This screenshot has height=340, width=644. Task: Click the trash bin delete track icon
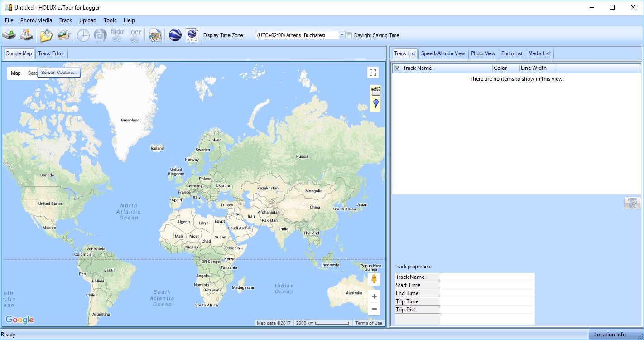[x=633, y=203]
